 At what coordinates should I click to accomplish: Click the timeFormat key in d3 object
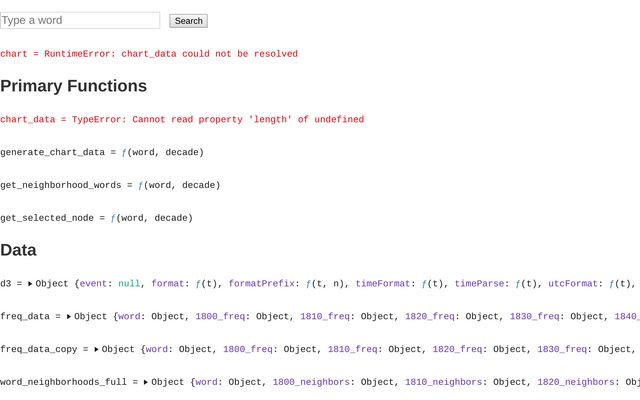pyautogui.click(x=383, y=284)
